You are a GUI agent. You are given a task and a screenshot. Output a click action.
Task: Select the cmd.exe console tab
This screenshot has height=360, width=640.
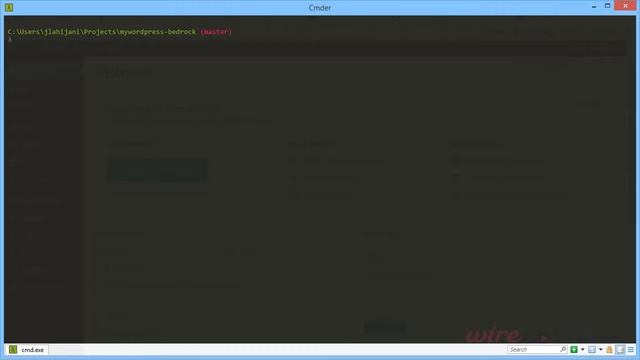(27, 350)
